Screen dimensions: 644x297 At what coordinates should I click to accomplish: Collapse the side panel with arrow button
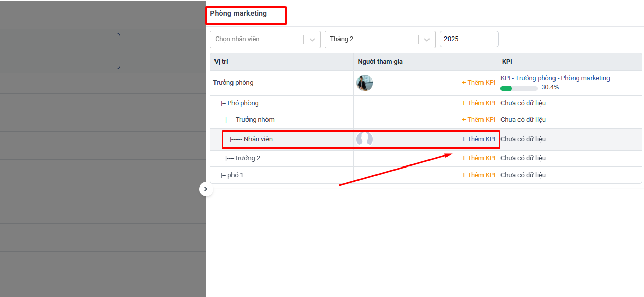click(205, 189)
